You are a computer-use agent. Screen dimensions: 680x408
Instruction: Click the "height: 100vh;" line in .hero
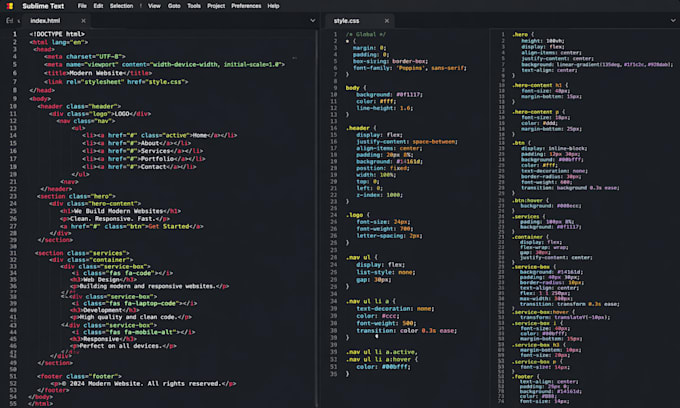coord(543,41)
